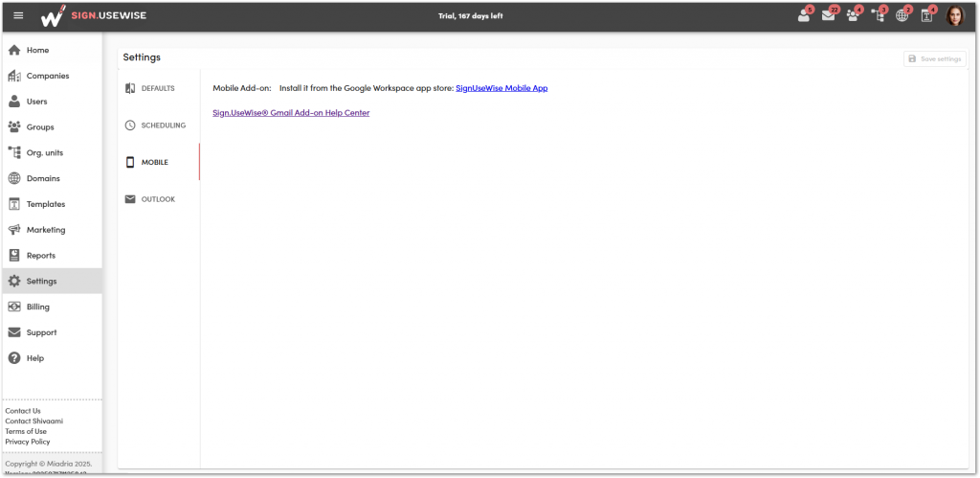Navigate to Domains
Image resolution: width=980 pixels, height=478 pixels.
pos(52,178)
